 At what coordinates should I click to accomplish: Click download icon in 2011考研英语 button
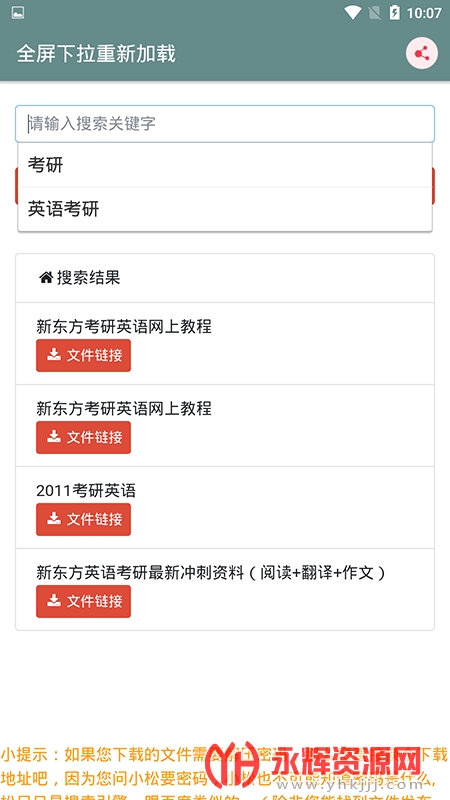click(x=54, y=519)
